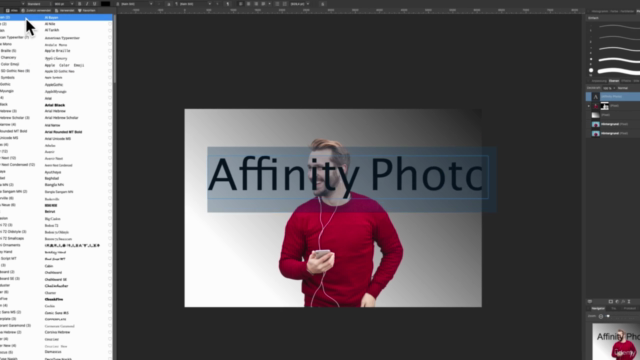The height and width of the screenshot is (360, 640).
Task: Open the paragraph panel pilcrow icon
Action: [x=227, y=4]
